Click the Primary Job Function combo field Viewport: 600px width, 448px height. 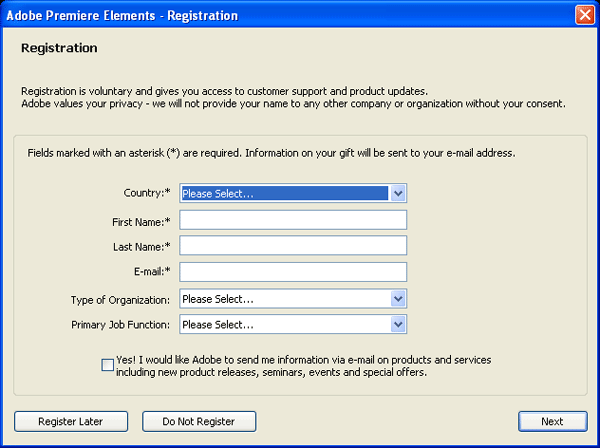284,325
